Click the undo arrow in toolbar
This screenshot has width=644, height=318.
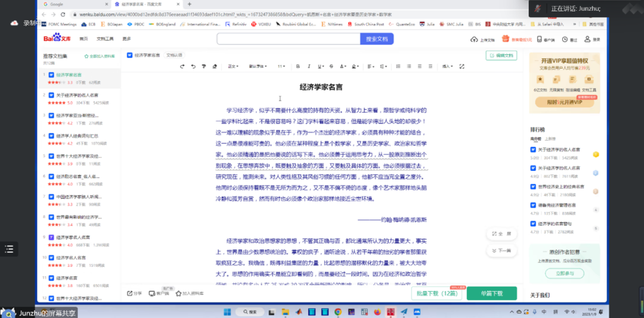coord(183,66)
